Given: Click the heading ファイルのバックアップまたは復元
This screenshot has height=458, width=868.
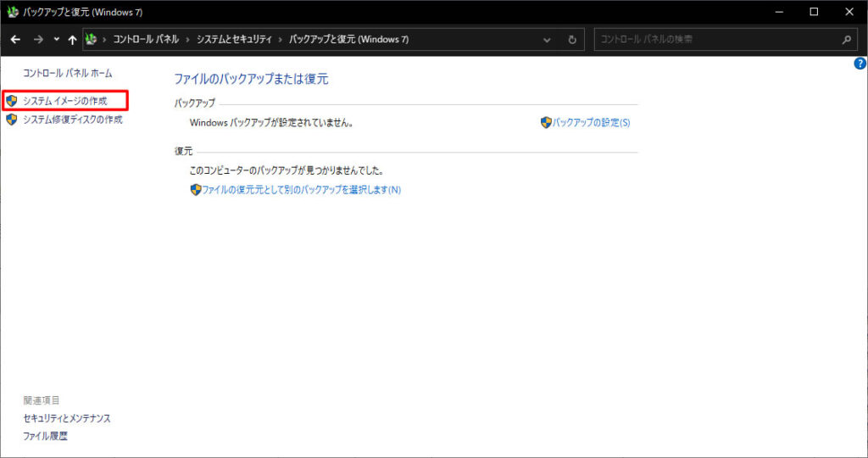Looking at the screenshot, I should point(251,79).
